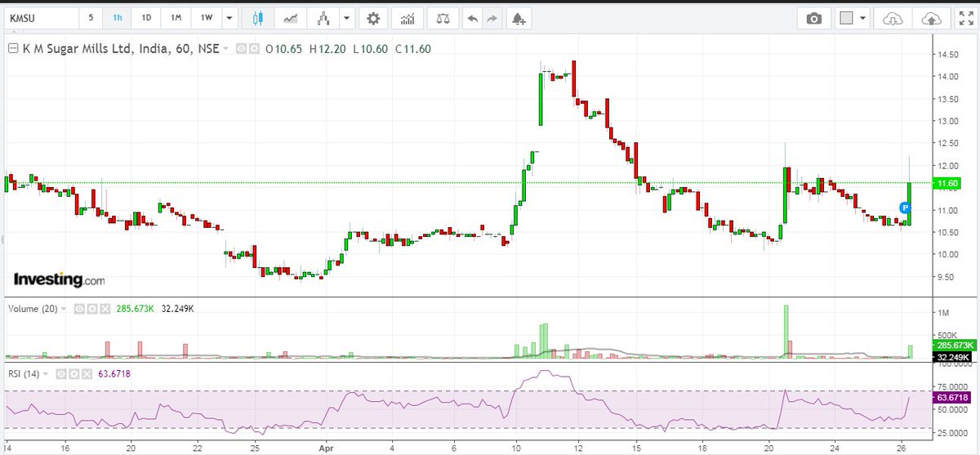The width and height of the screenshot is (980, 455).
Task: Click the C11.60 close value
Action: click(x=412, y=49)
